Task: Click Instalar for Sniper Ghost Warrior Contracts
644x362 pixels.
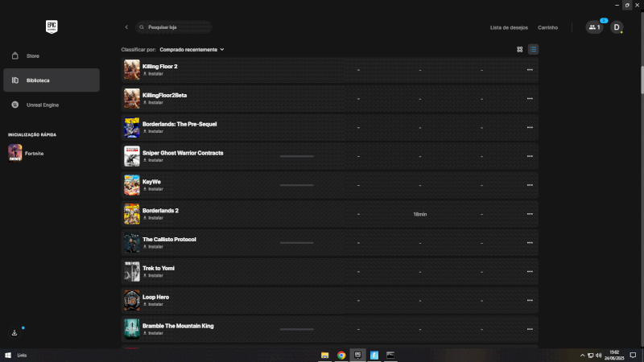Action: 155,160
